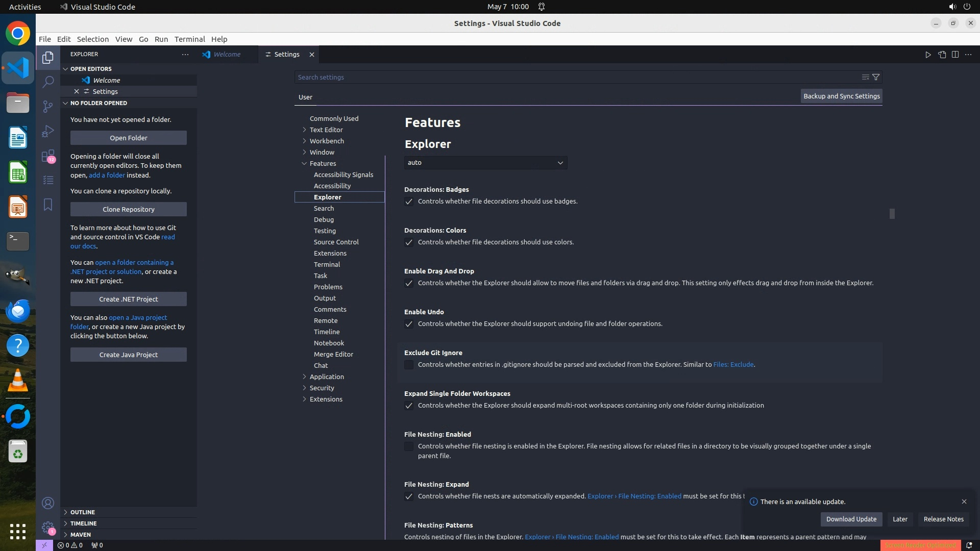Open the Terminal menu
The width and height of the screenshot is (980, 551).
(189, 39)
